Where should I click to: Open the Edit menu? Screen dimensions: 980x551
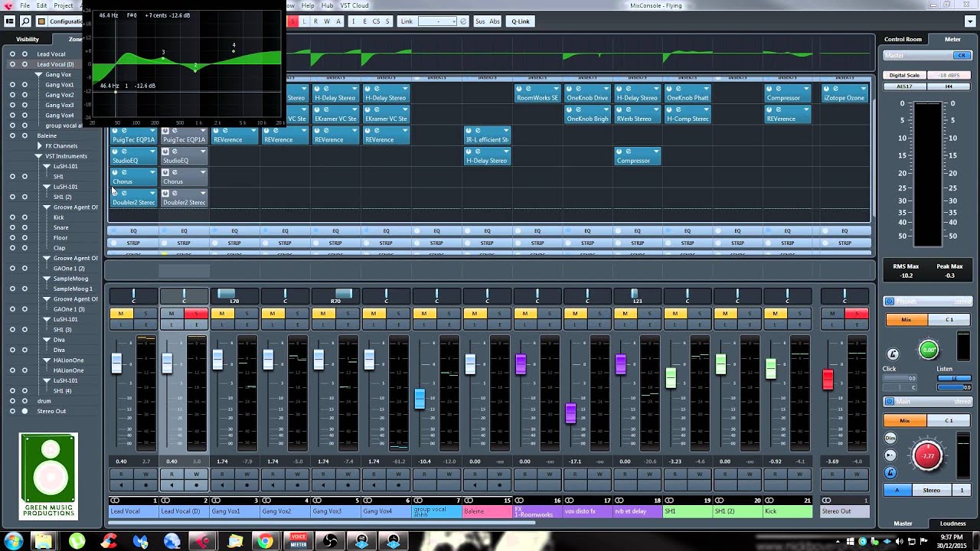[x=41, y=5]
